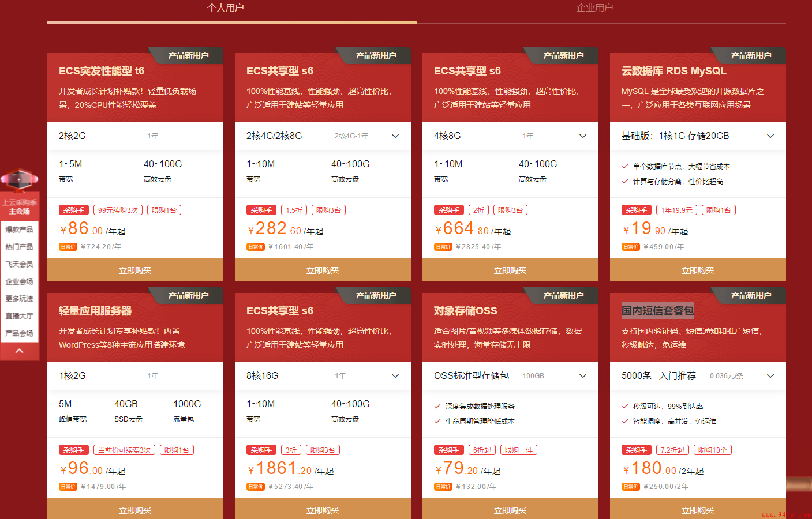Screen dimensions: 812x519
Task: Click the 40GB SSD云盘 value
Action: [x=126, y=404]
